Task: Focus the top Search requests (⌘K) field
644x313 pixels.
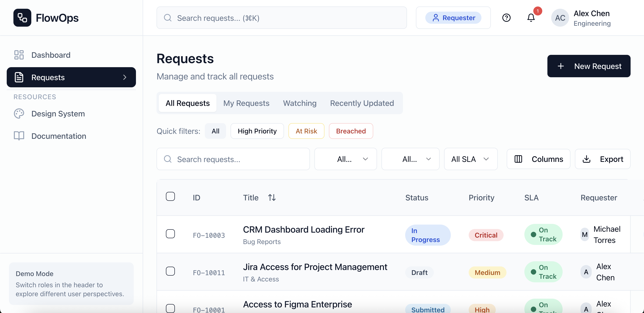Action: tap(282, 18)
